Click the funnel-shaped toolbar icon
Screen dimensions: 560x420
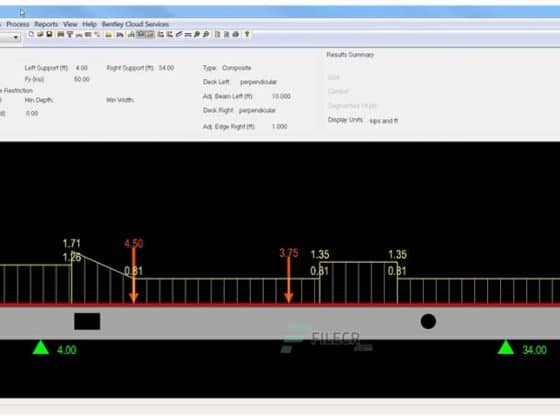pos(70,35)
